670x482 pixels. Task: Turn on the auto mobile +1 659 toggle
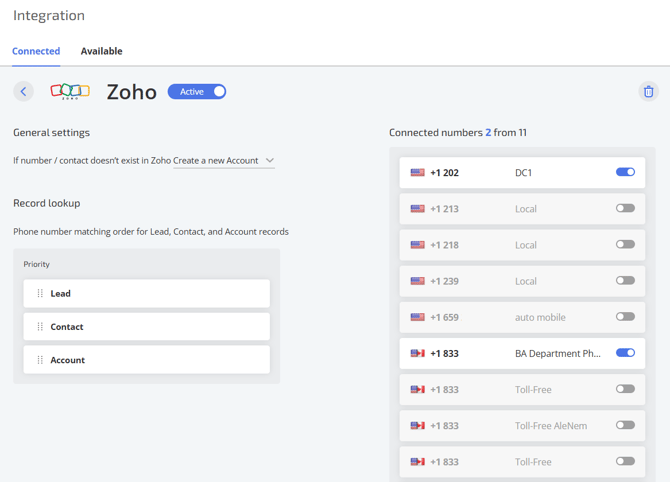click(625, 317)
